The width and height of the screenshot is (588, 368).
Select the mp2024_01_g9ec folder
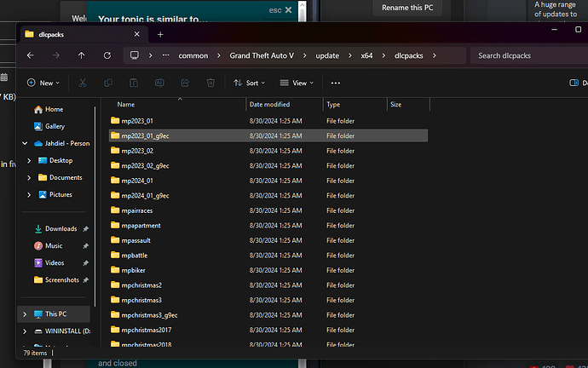pos(268,196)
